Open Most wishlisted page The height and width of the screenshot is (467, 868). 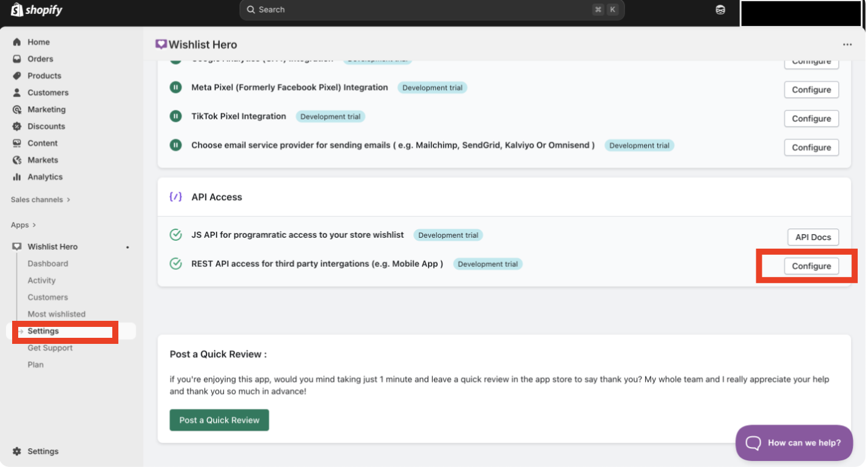click(x=56, y=314)
